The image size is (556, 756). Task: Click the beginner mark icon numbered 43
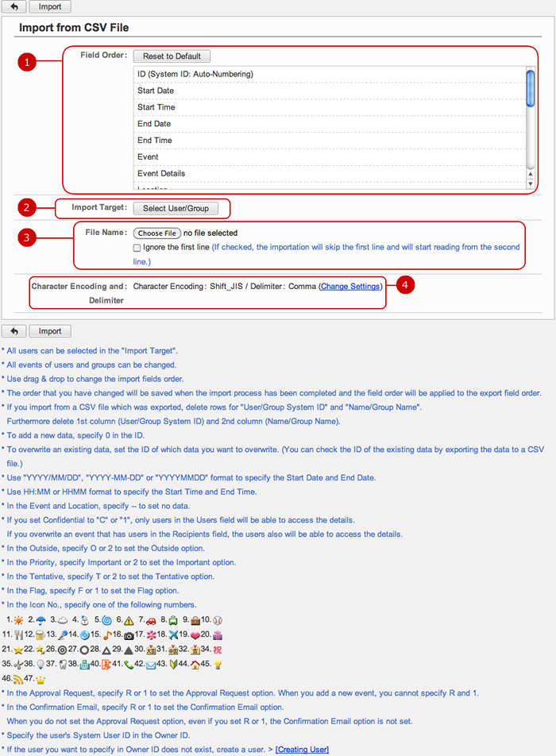(173, 665)
